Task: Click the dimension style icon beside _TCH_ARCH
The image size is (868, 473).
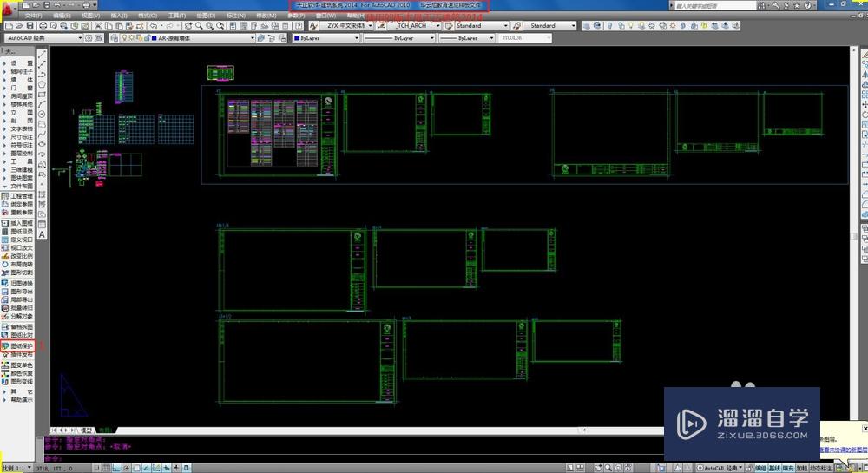Action: point(381,25)
